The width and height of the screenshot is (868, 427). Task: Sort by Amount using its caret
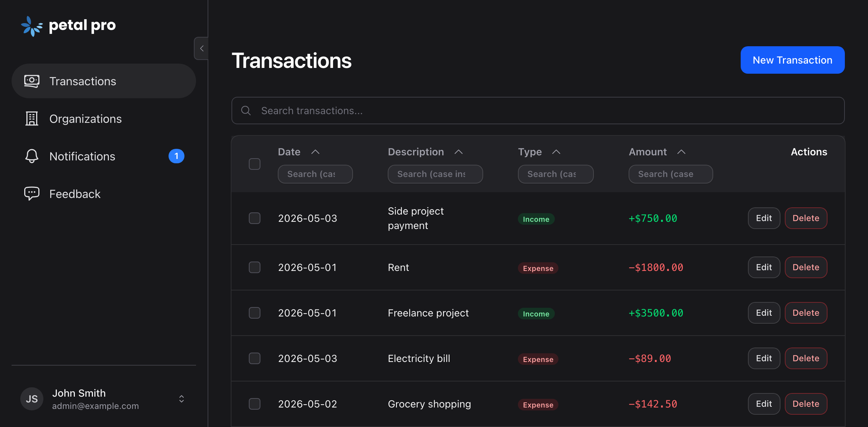click(x=681, y=152)
